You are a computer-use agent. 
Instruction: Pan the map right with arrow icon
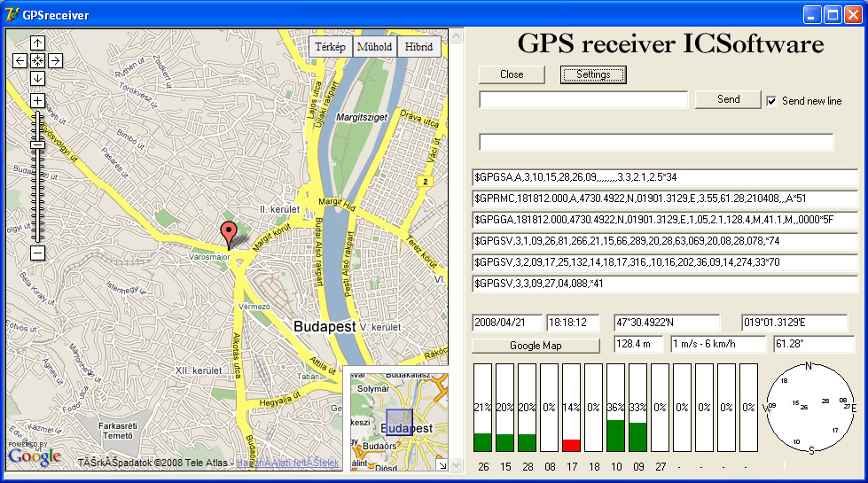pyautogui.click(x=55, y=61)
